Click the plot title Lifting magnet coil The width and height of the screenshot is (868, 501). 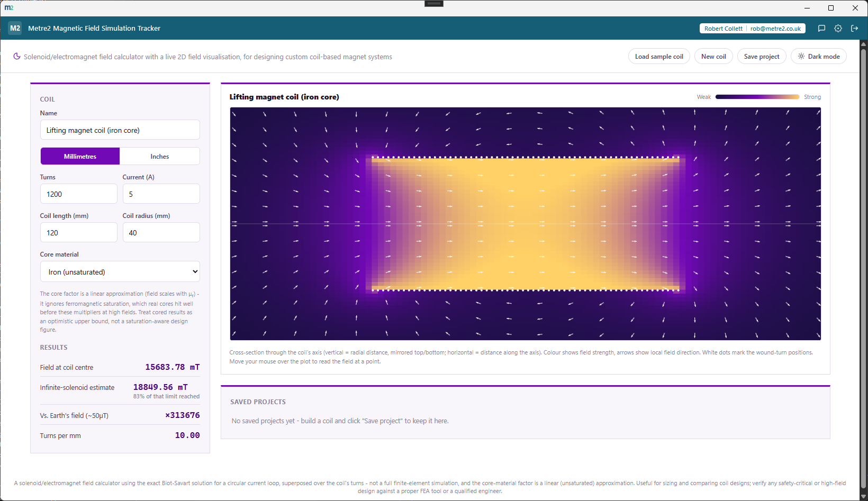[284, 97]
